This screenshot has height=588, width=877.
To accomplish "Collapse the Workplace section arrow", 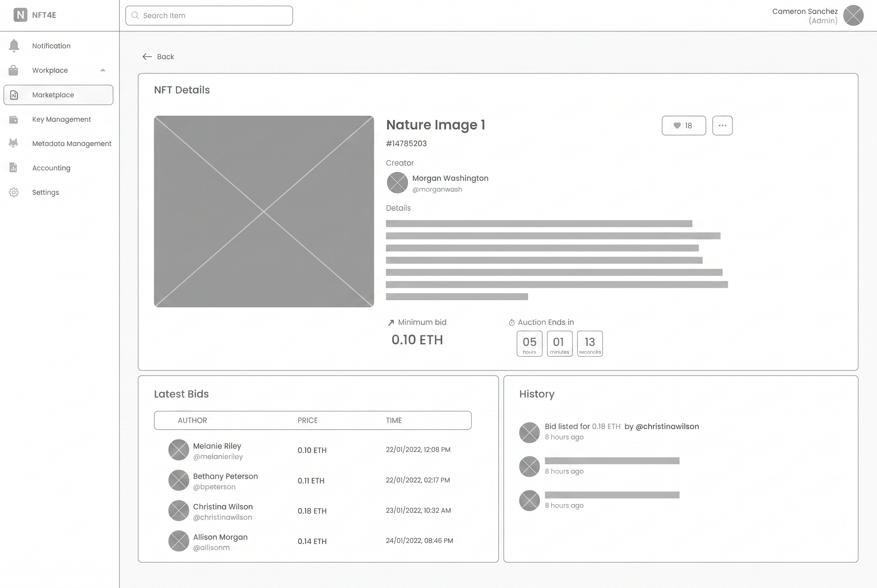I will (103, 70).
